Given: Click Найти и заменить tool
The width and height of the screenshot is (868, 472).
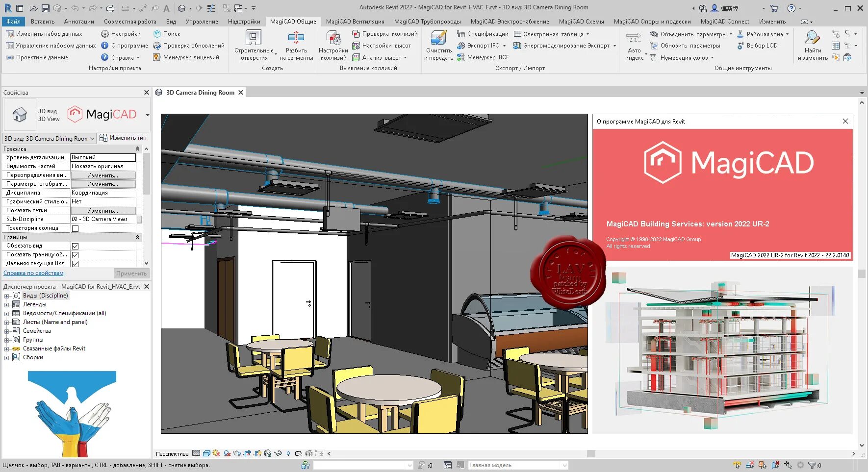Looking at the screenshot, I should coord(813,46).
